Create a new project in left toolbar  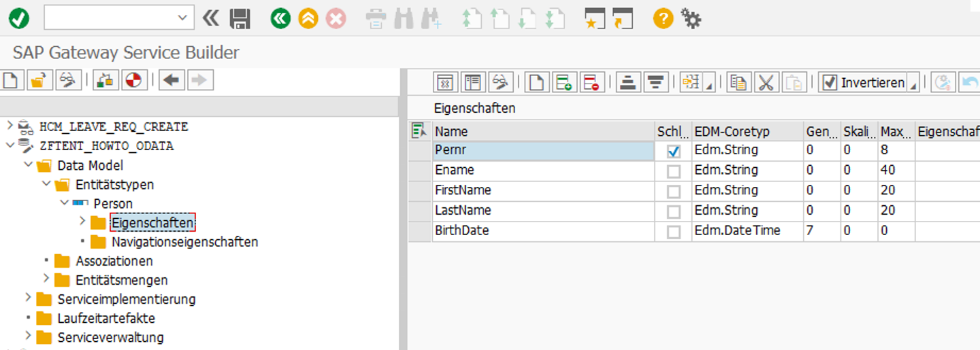pos(11,80)
